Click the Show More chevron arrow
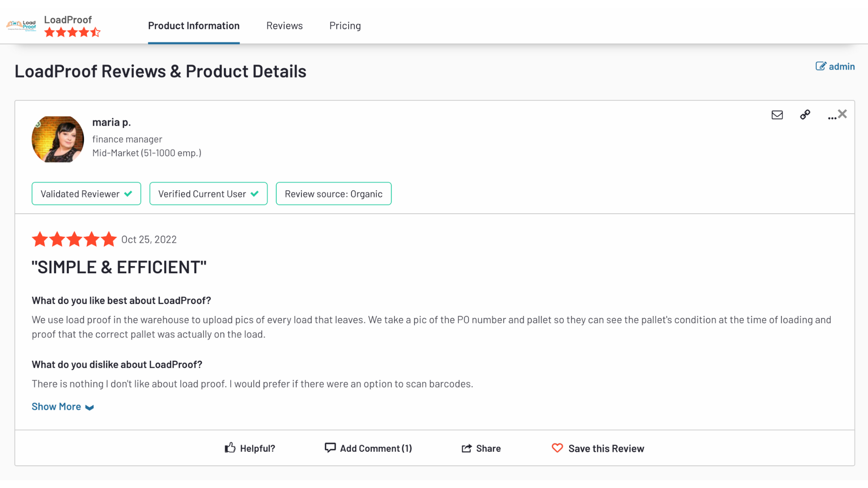Viewport: 868px width, 488px height. tap(90, 408)
